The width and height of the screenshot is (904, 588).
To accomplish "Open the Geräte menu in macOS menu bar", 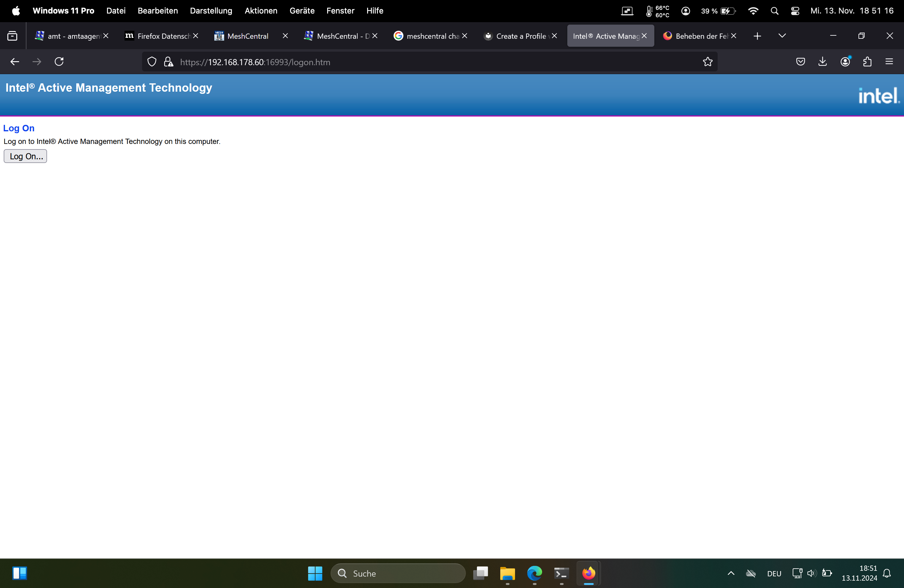I will 302,11.
